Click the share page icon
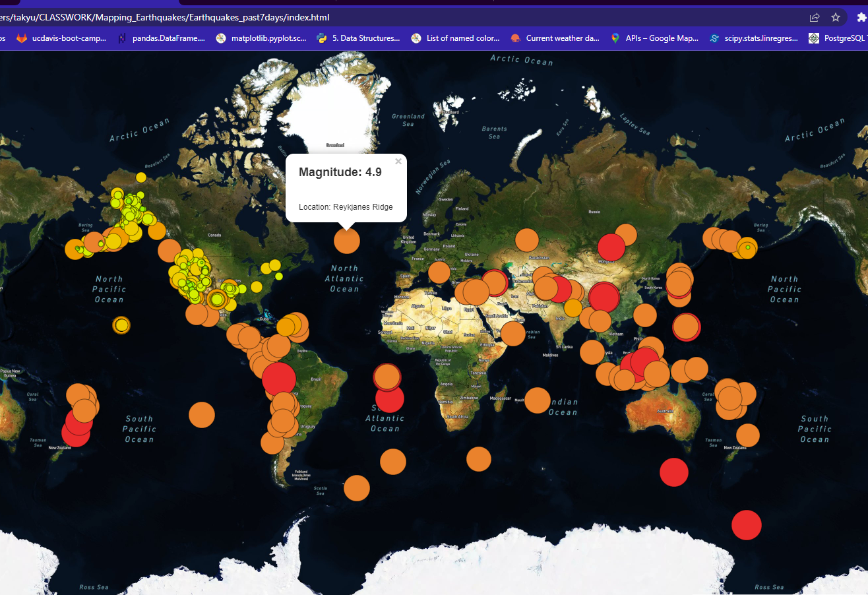Image resolution: width=868 pixels, height=595 pixels. tap(815, 17)
